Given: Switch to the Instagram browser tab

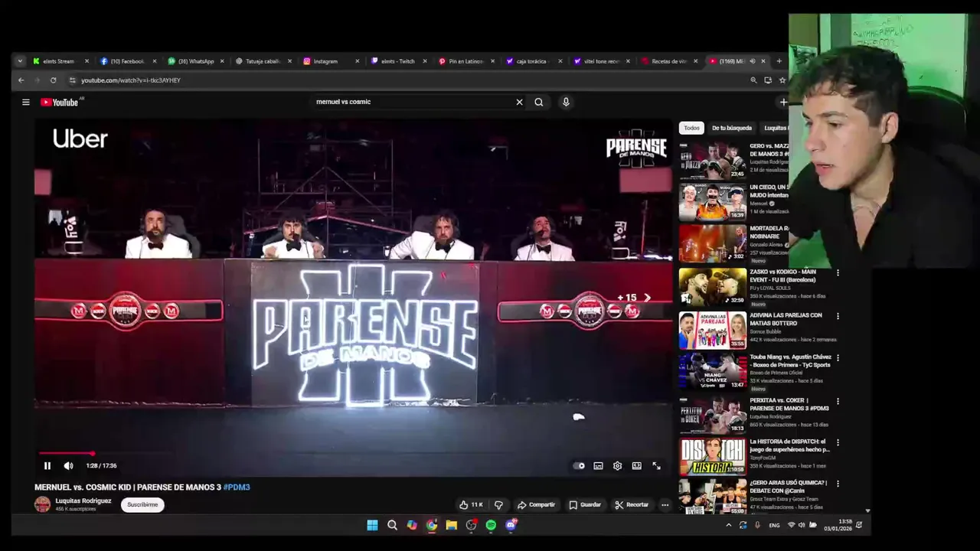Looking at the screenshot, I should click(x=325, y=61).
